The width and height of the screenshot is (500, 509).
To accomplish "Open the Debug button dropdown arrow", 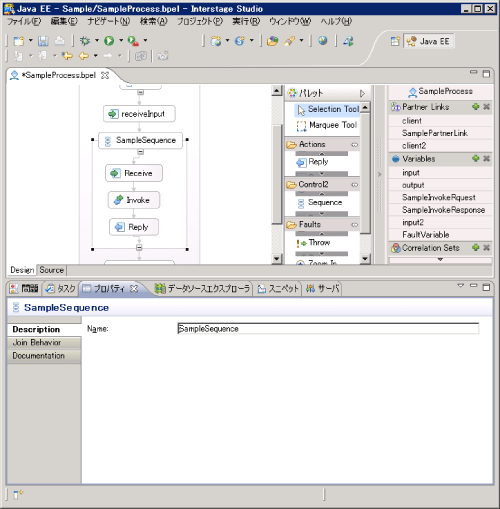I will 97,41.
